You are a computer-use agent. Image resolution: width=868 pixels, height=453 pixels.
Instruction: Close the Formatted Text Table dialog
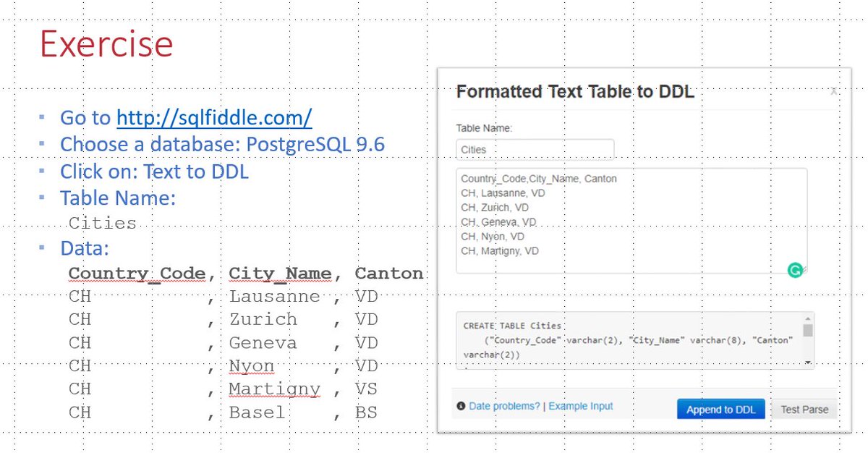[833, 90]
